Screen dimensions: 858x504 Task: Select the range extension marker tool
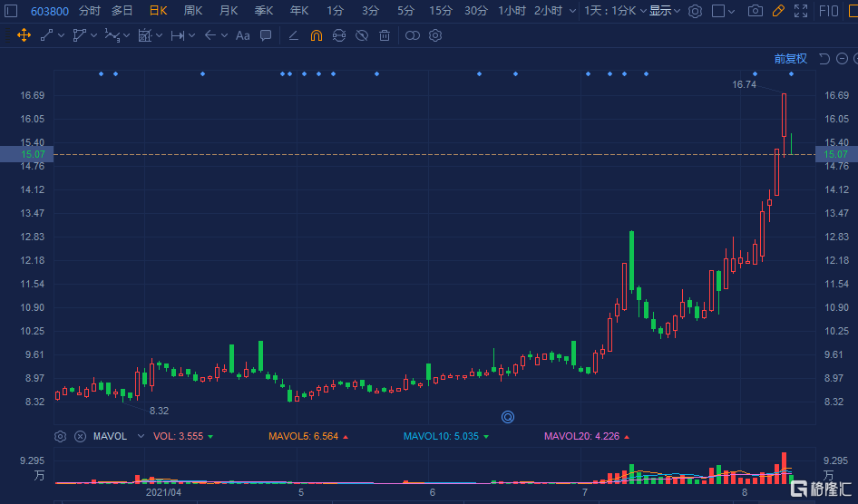click(x=177, y=35)
